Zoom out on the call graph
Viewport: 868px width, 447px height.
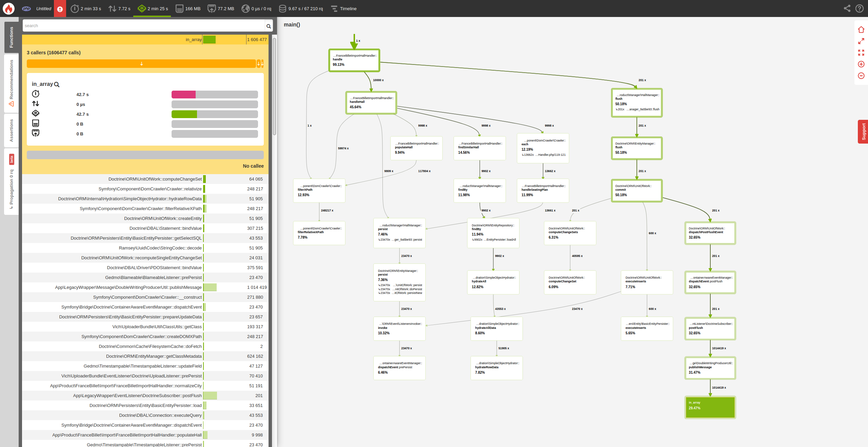[x=861, y=76]
